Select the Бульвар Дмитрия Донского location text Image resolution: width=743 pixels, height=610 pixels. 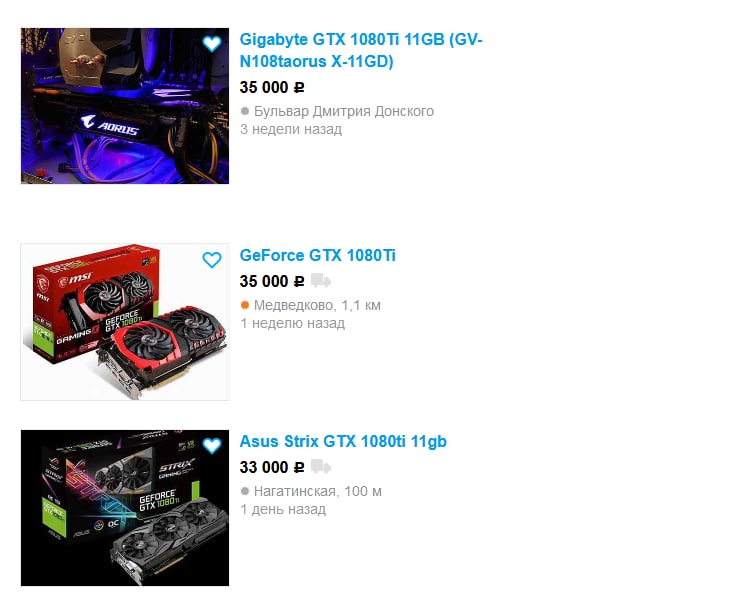344,111
